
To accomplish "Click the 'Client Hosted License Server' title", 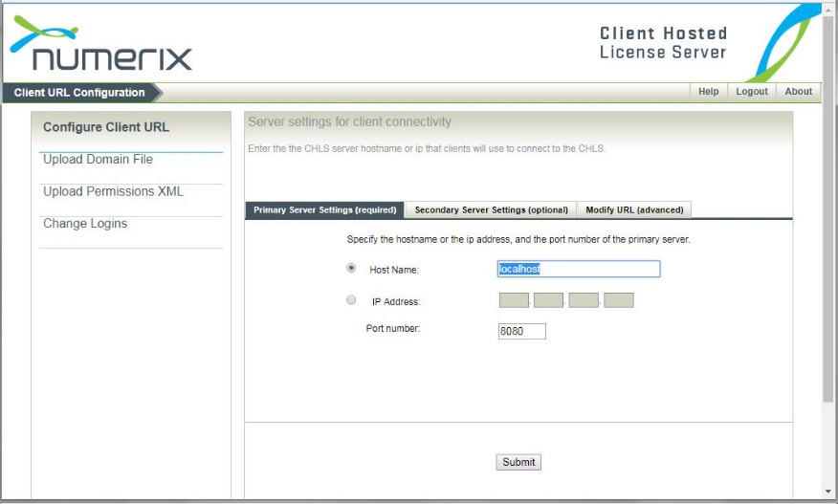I will click(x=663, y=43).
